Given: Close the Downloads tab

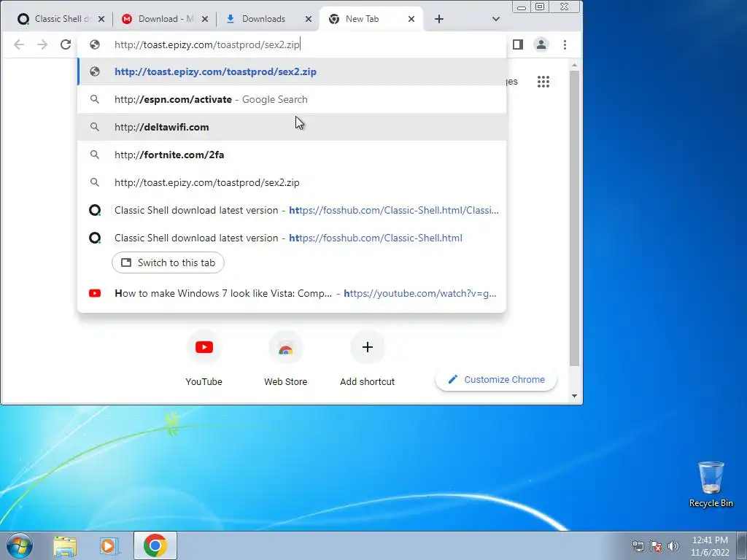Looking at the screenshot, I should [x=309, y=19].
